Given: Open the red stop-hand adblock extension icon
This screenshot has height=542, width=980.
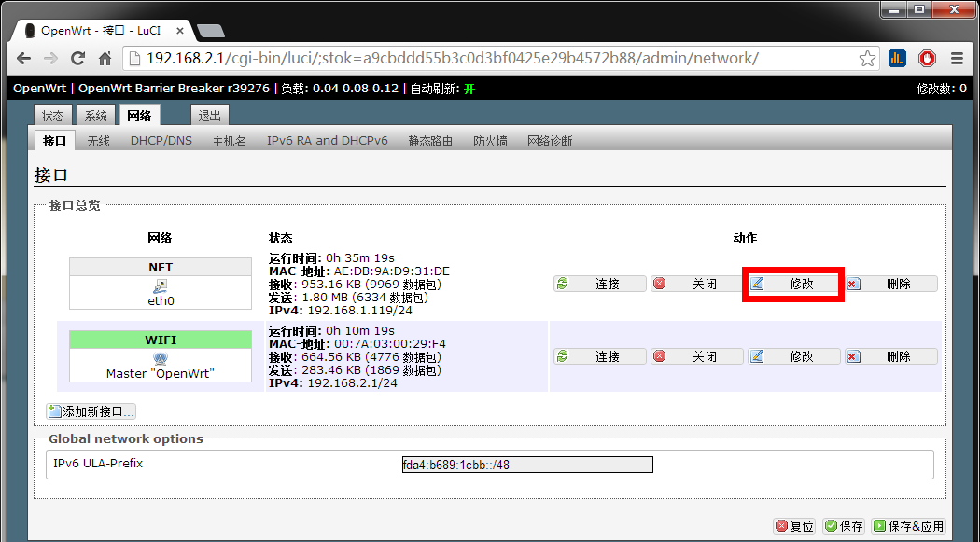Looking at the screenshot, I should click(927, 59).
